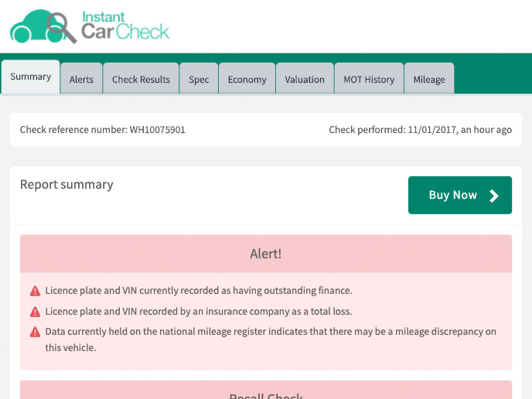Click the mileage discrepancy warning triangle icon

[x=35, y=332]
